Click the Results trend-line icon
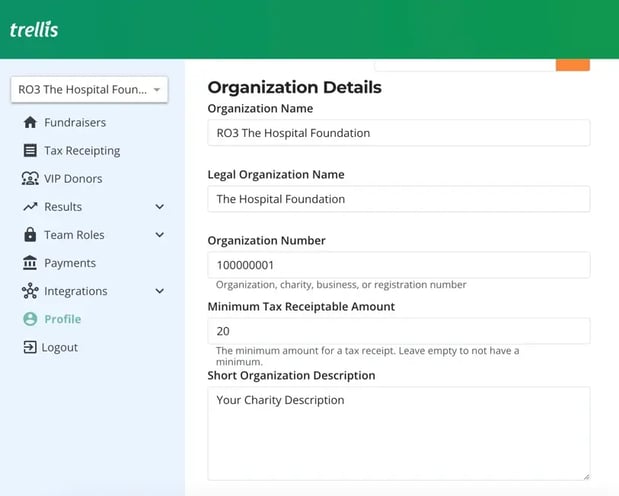 click(30, 207)
